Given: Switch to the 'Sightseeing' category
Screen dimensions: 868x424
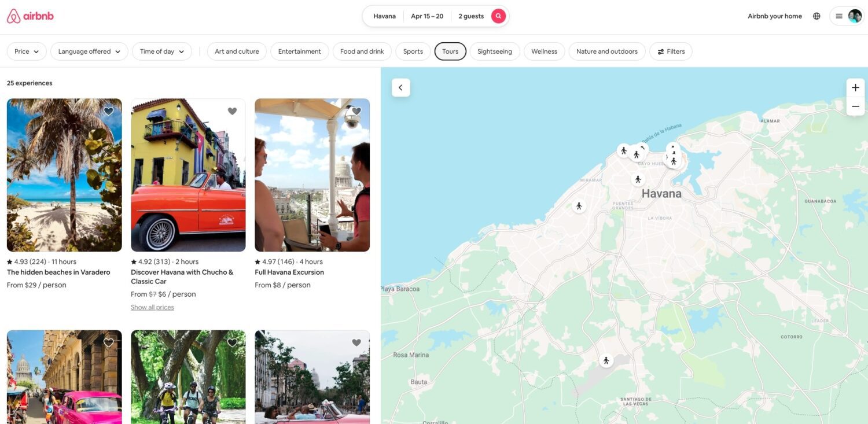Looking at the screenshot, I should (x=494, y=51).
